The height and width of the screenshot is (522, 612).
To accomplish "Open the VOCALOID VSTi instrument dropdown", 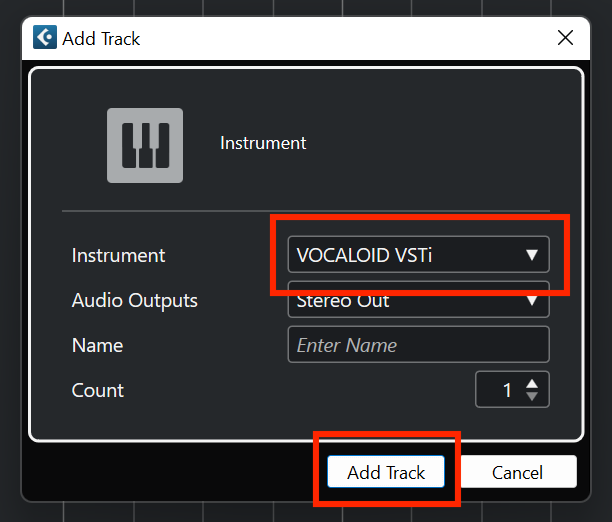I will [418, 255].
